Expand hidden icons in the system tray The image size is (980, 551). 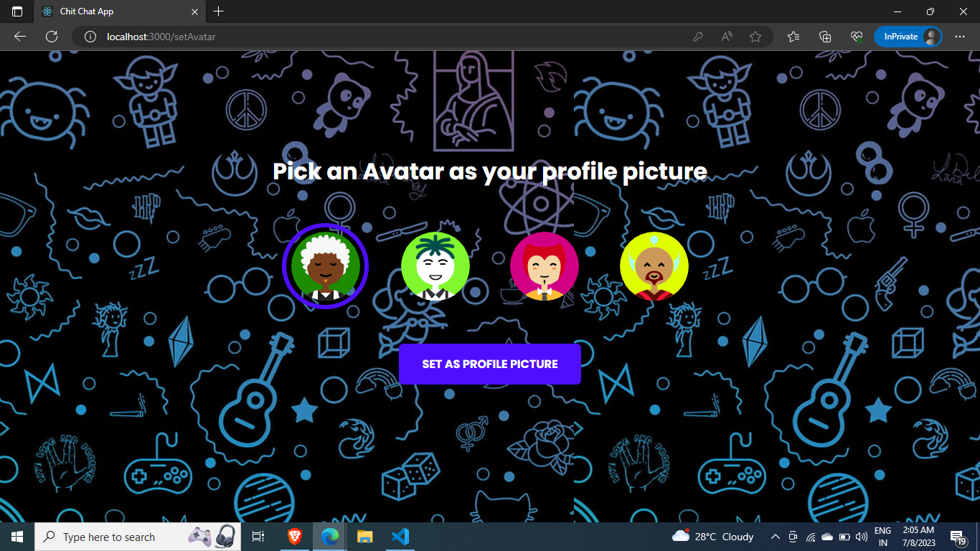[x=775, y=536]
